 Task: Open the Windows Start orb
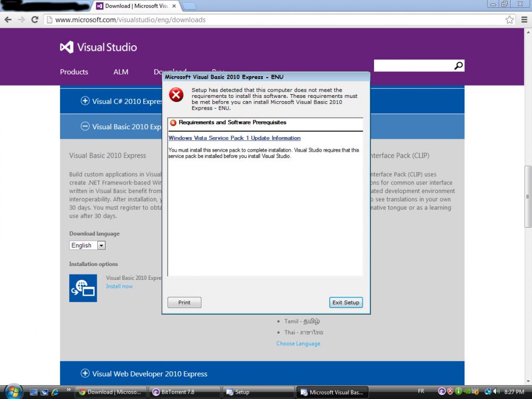coord(14,391)
